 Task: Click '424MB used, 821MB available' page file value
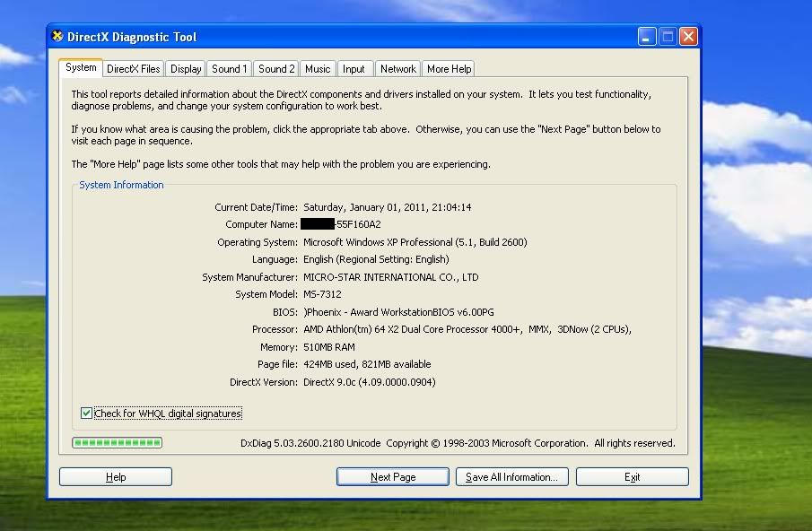pos(367,364)
